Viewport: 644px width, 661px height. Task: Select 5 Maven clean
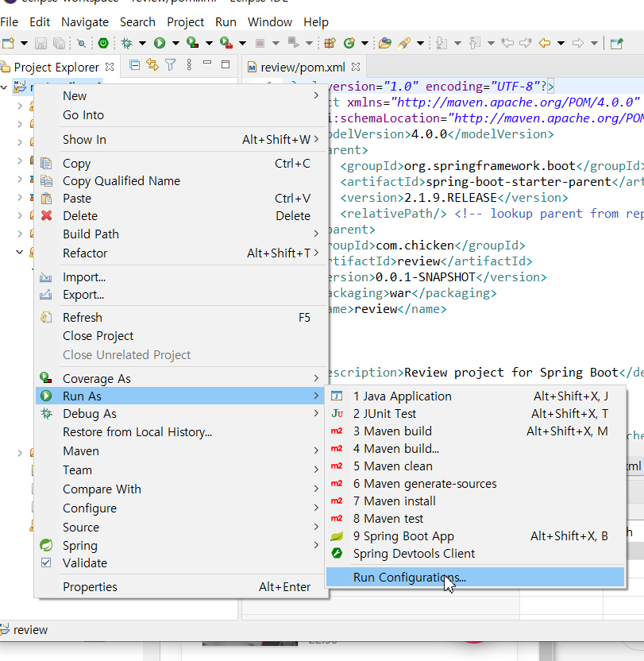point(475,466)
